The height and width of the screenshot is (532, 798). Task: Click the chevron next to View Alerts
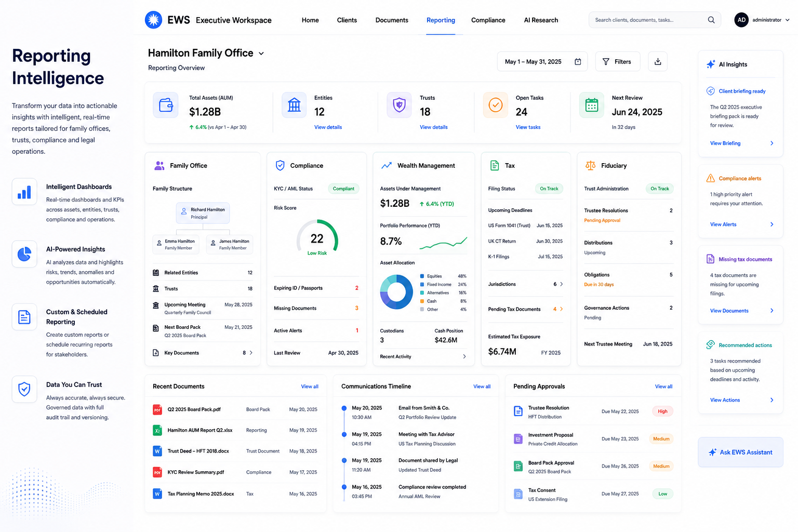coord(772,224)
